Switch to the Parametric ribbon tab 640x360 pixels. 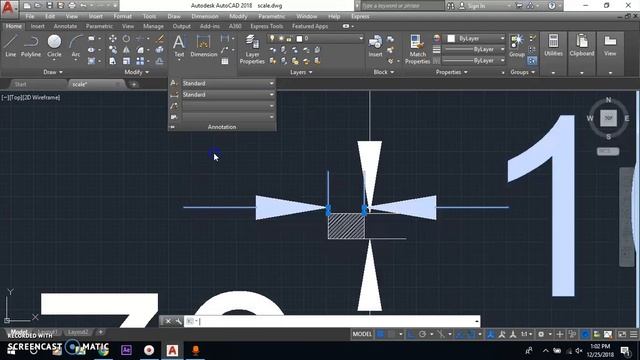point(99,26)
